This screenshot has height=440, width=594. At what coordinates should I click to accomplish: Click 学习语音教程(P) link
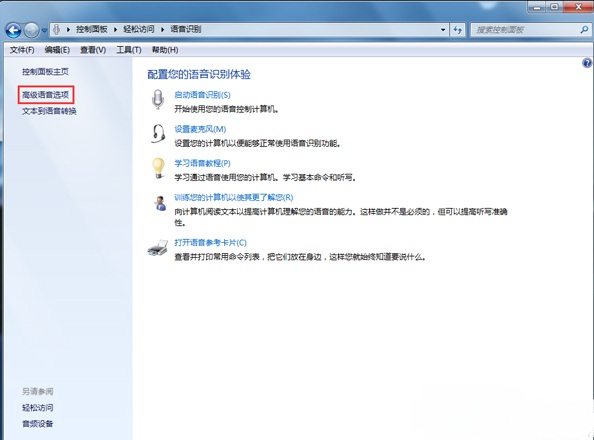tap(202, 163)
